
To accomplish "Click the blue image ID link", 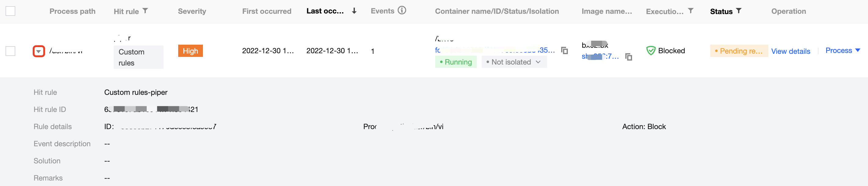I will tap(600, 57).
